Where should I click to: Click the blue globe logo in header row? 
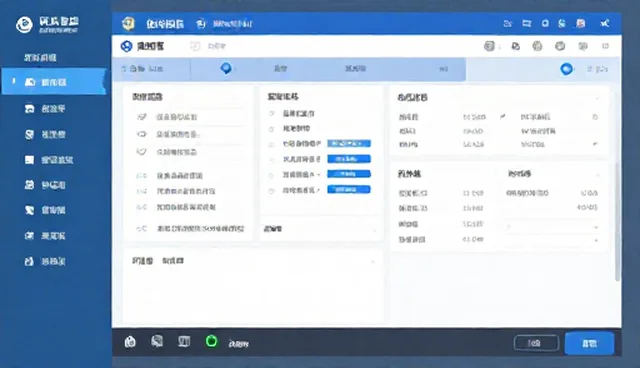tap(127, 46)
